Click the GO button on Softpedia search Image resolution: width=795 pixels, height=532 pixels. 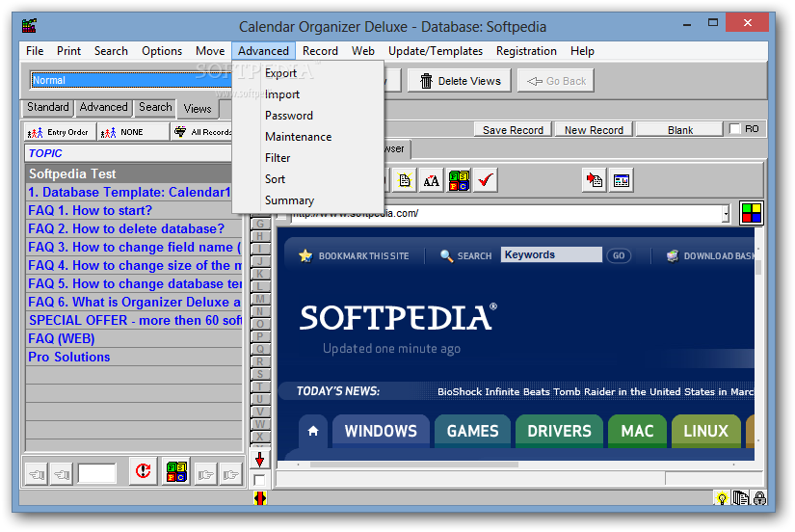click(619, 255)
